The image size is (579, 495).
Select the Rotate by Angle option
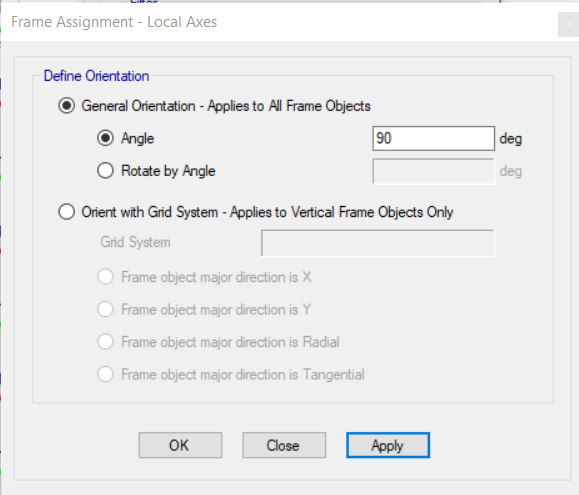pos(105,171)
